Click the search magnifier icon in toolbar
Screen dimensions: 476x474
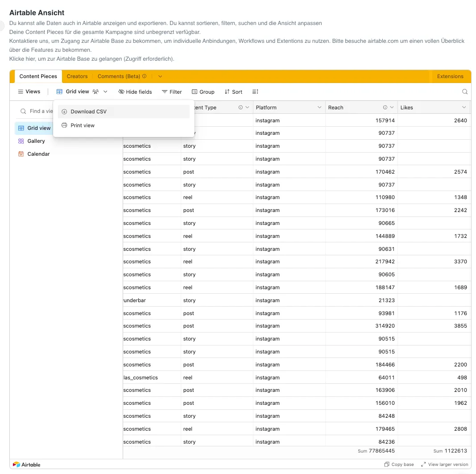tap(464, 91)
